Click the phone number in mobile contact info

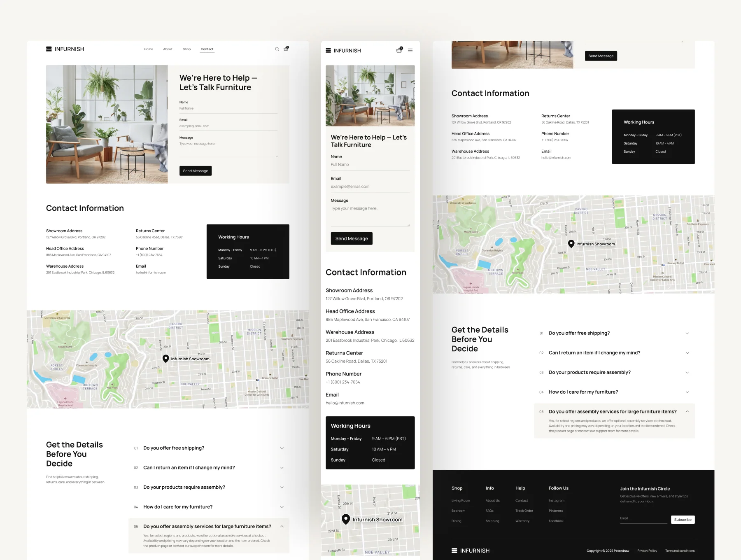click(343, 382)
